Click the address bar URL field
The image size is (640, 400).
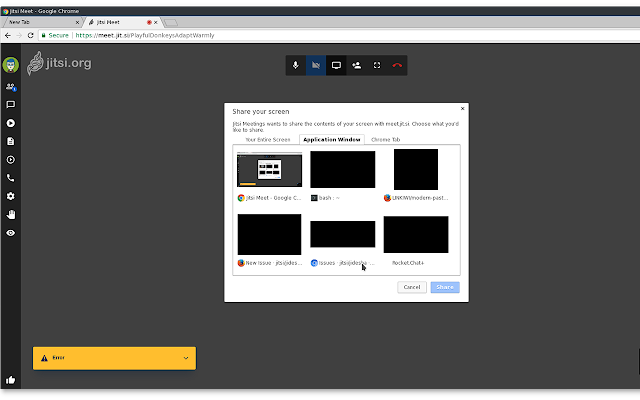[339, 36]
